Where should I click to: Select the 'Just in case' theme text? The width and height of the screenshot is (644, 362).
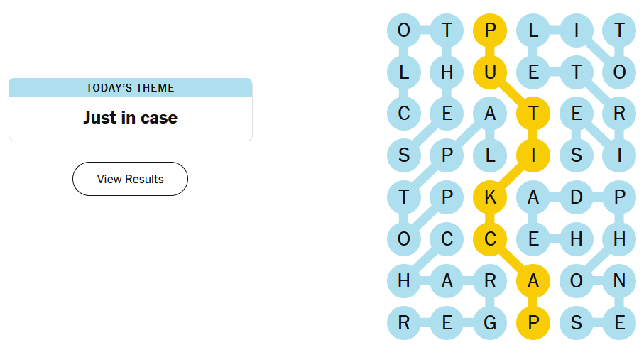pos(130,118)
